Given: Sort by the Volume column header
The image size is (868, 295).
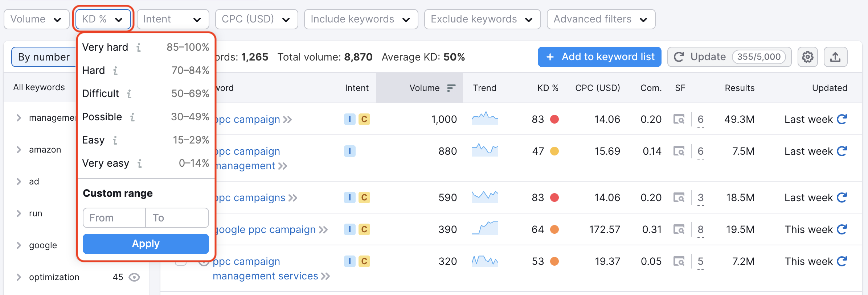Looking at the screenshot, I should click(x=419, y=88).
